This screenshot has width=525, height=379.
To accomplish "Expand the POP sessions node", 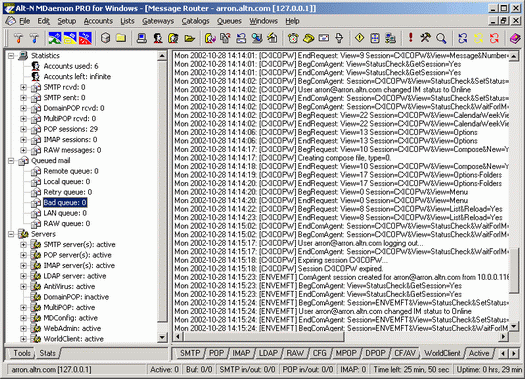I will pyautogui.click(x=23, y=129).
